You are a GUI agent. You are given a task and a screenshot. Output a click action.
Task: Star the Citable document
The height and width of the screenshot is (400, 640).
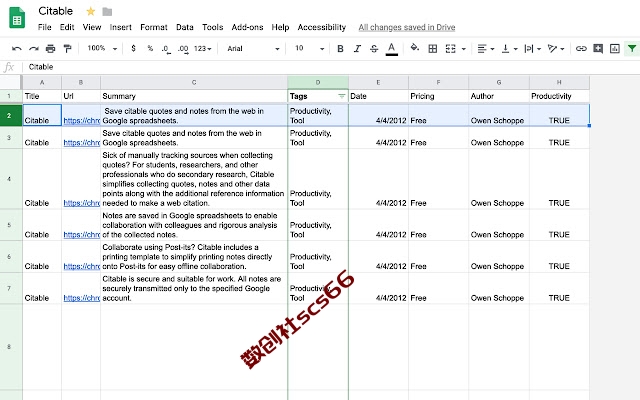(91, 11)
